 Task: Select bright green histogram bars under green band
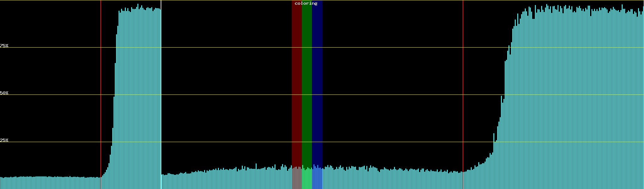(307, 180)
